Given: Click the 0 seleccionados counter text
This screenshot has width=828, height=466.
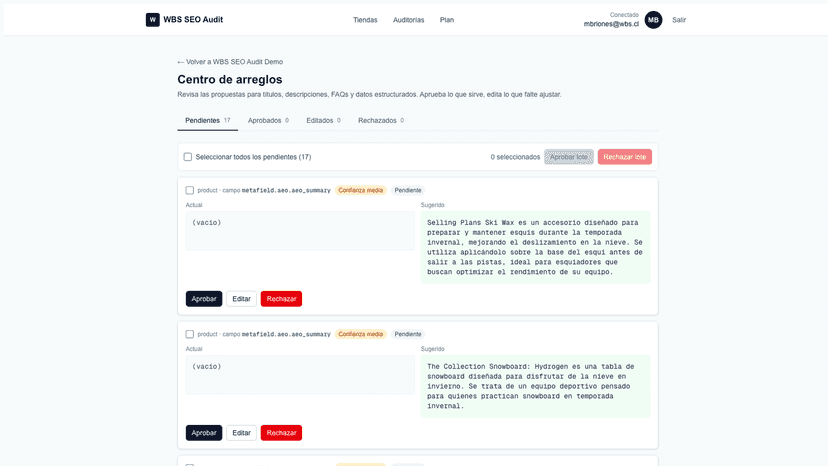Looking at the screenshot, I should (x=515, y=157).
